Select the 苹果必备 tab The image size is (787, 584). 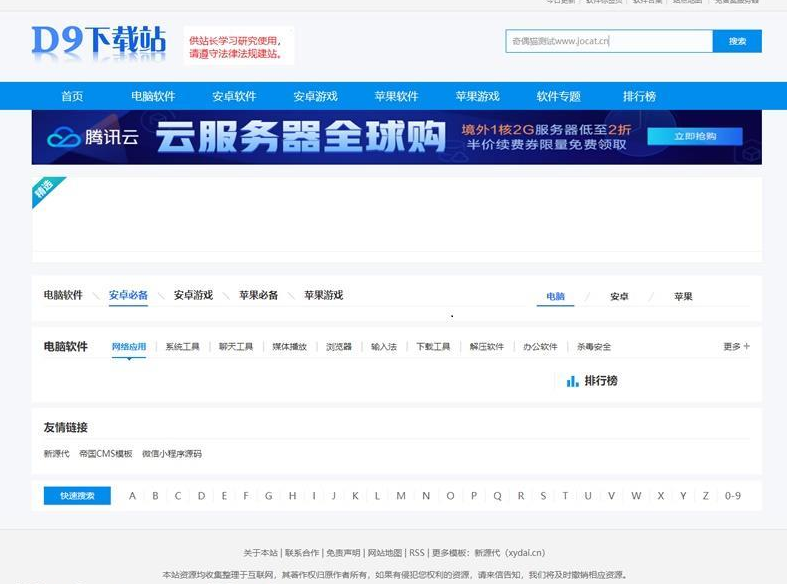[259, 295]
